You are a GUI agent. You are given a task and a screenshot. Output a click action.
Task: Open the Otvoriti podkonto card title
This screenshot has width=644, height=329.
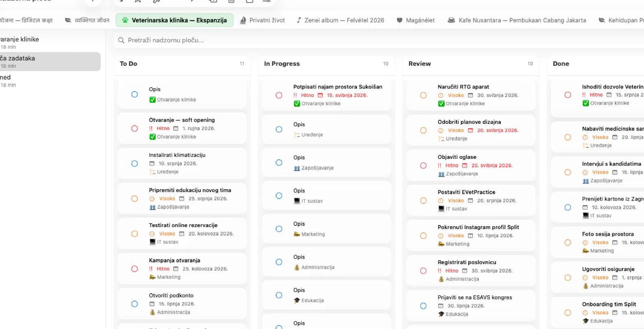pyautogui.click(x=171, y=296)
